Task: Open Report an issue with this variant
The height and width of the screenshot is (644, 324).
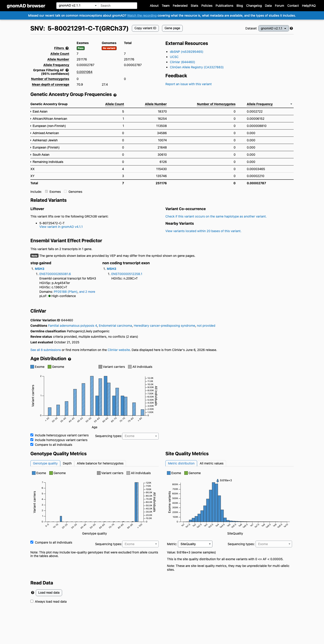Action: (188, 84)
